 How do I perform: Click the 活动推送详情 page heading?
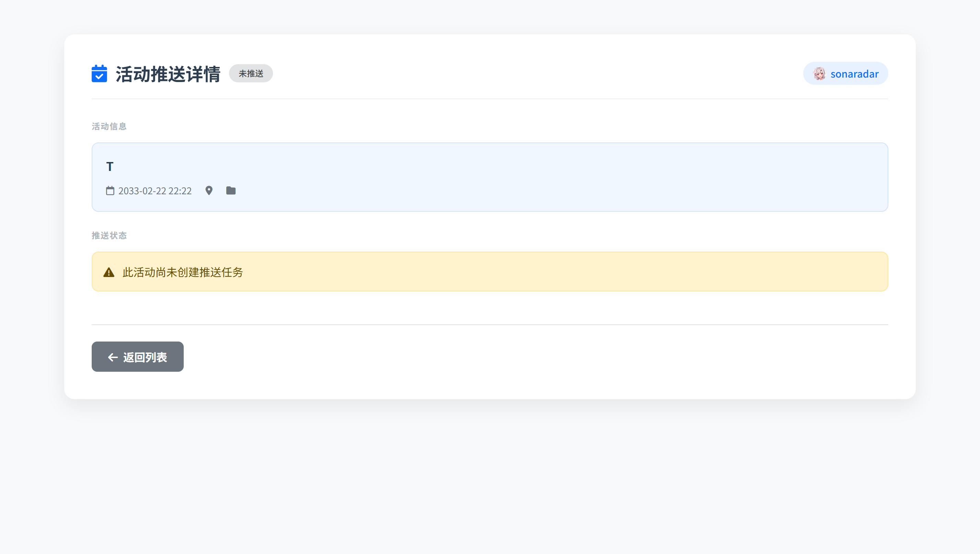coord(168,74)
